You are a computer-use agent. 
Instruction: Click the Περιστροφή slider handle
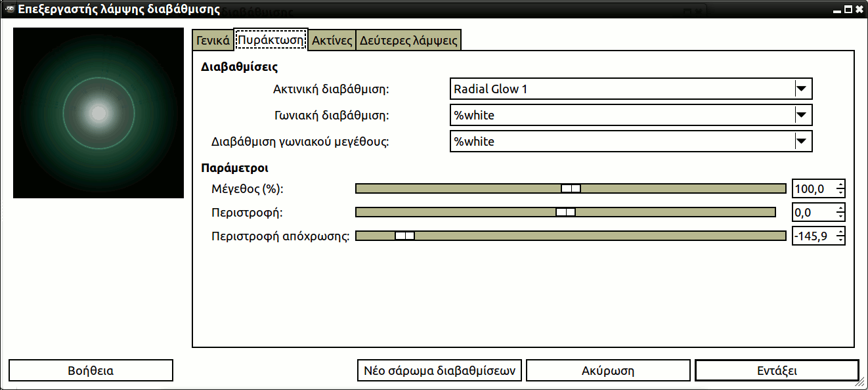(x=565, y=212)
